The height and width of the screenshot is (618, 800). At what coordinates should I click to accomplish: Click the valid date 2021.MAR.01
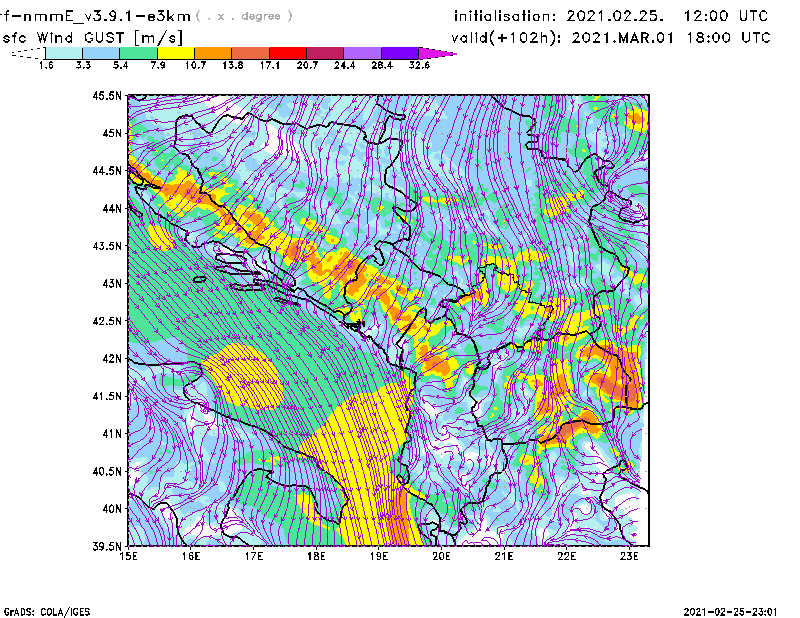point(623,38)
